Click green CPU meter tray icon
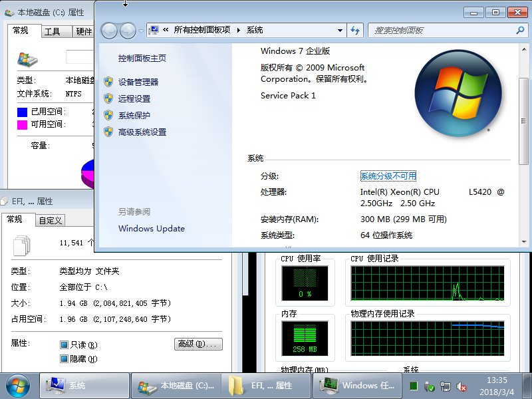 click(413, 386)
